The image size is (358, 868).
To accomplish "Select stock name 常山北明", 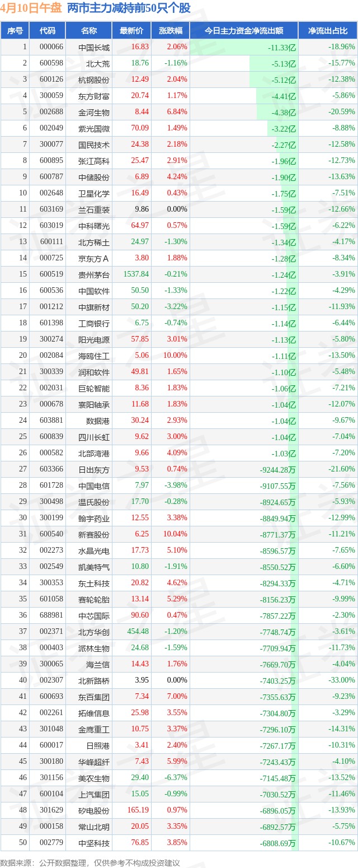I will pyautogui.click(x=94, y=827).
